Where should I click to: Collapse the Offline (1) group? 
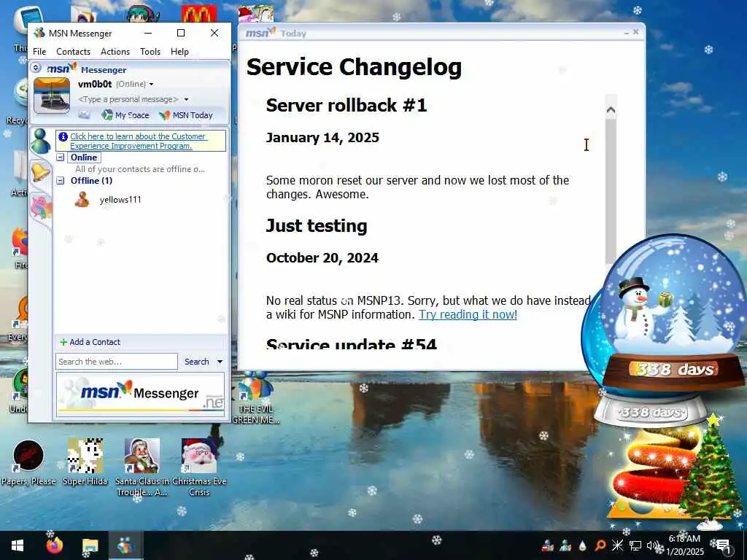pos(61,181)
